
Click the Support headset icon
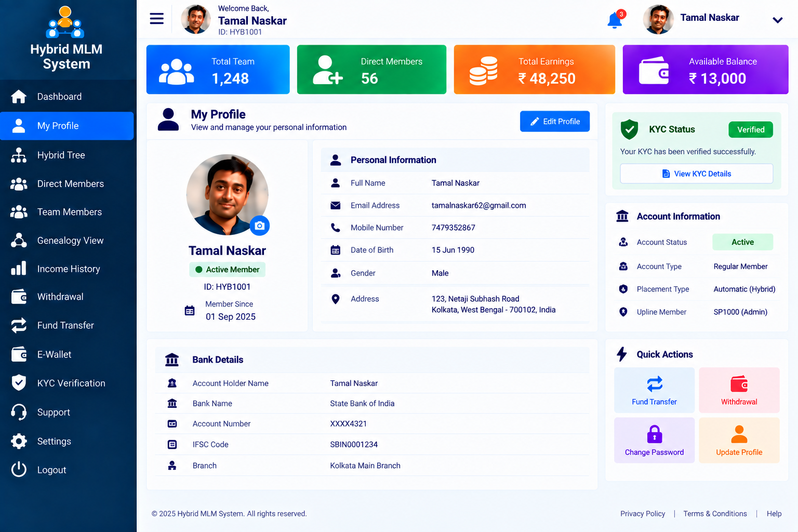19,412
